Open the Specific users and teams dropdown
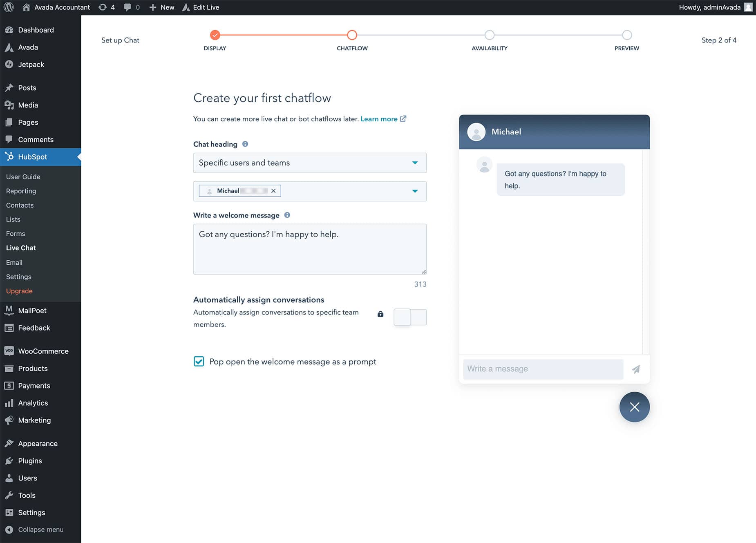 310,163
